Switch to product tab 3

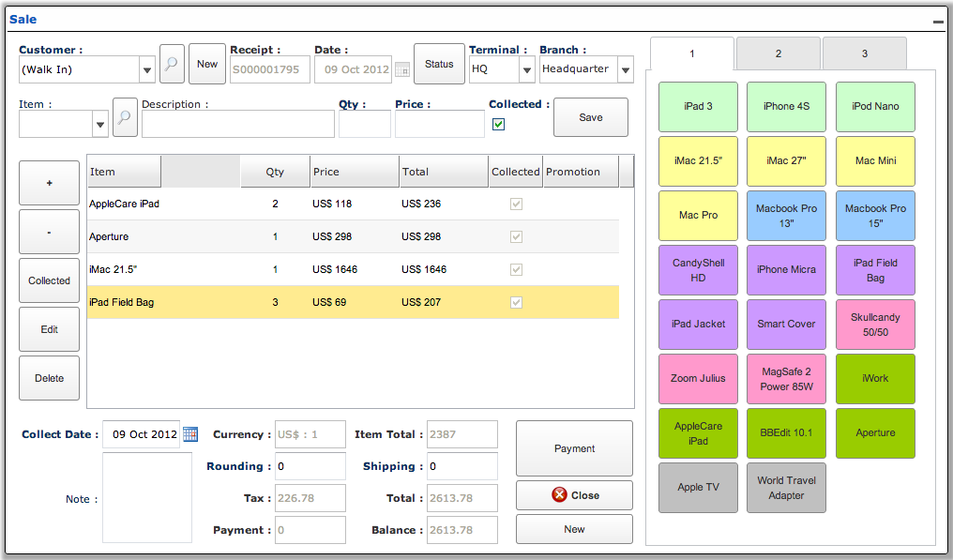pyautogui.click(x=864, y=53)
